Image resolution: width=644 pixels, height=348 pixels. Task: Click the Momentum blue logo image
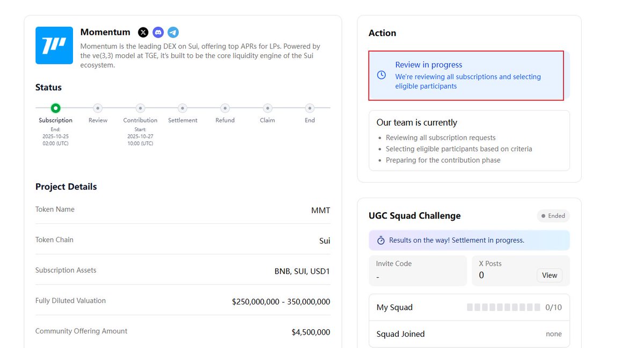point(54,46)
